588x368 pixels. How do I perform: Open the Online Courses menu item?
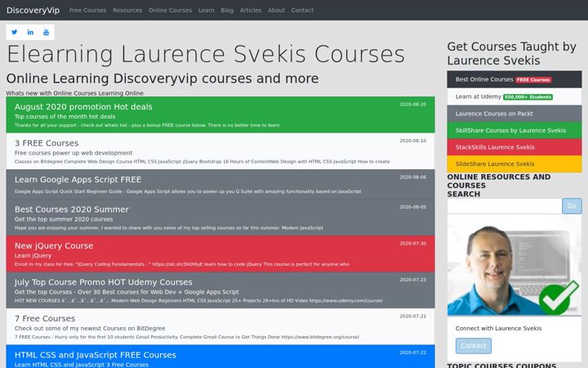[x=170, y=10]
